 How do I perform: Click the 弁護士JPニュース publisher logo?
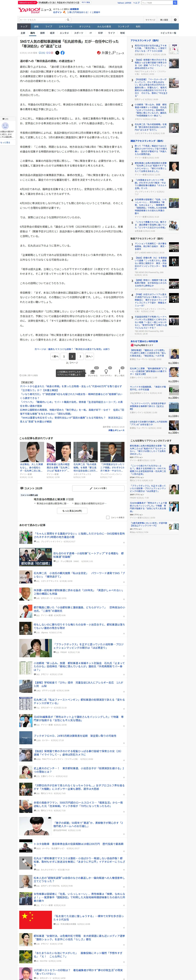click(110, 53)
